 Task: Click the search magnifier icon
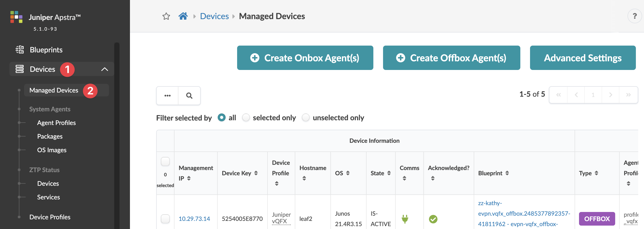(x=189, y=96)
